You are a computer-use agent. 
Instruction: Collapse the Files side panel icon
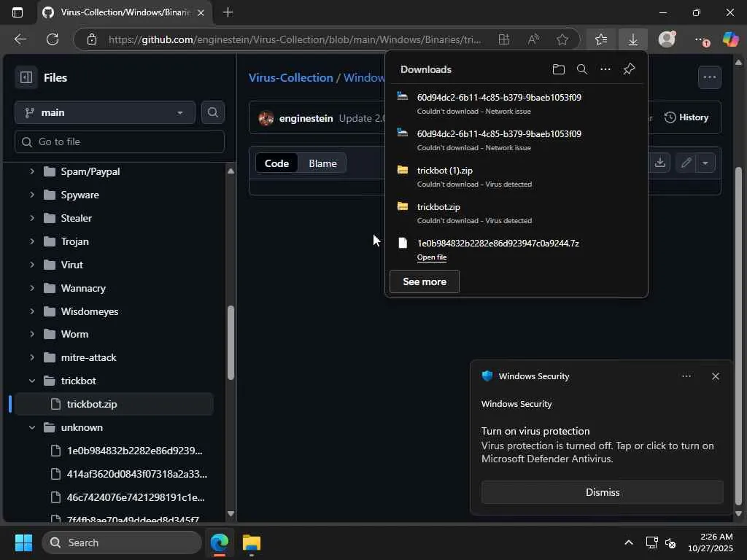coord(26,77)
